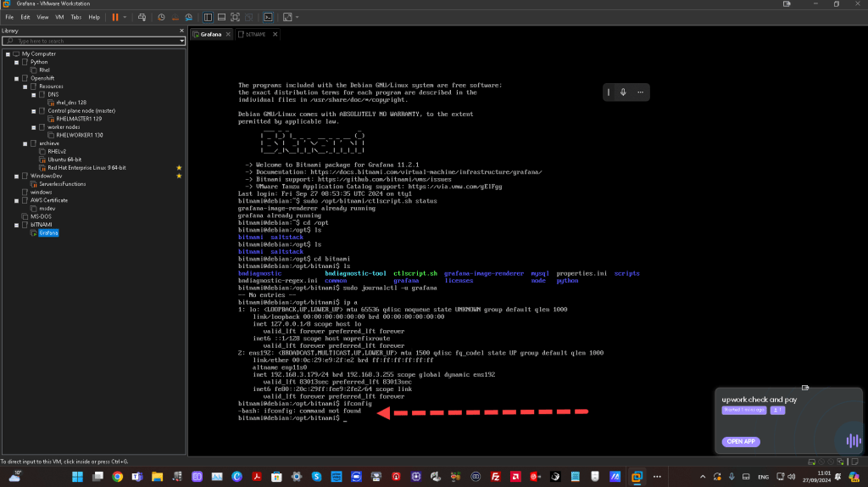Toggle the library sidebar view icon
Viewport: 868px width, 487px height.
coord(209,17)
